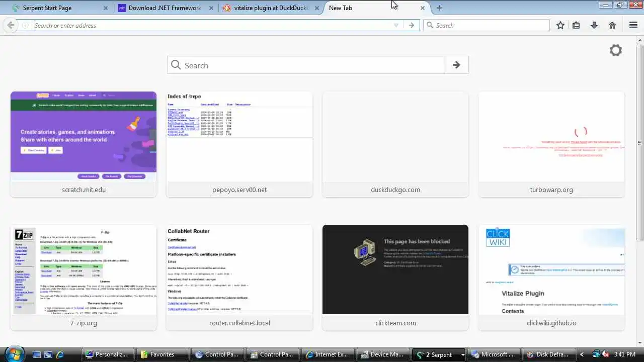This screenshot has height=362, width=644.
Task: Bookmark this page with the star icon
Action: (560, 25)
